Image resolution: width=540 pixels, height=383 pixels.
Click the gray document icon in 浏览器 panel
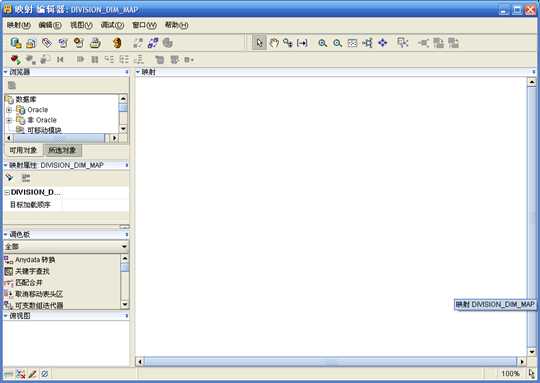point(12,85)
